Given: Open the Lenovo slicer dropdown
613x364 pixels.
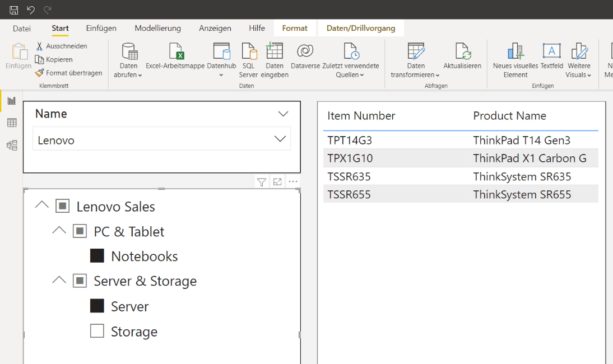Looking at the screenshot, I should (x=280, y=138).
